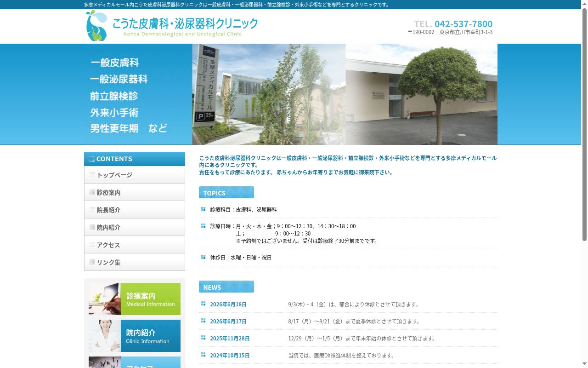The height and width of the screenshot is (368, 588).
Task: Click the 8/17〜8/21 夏季休診 notice text
Action: tap(354, 322)
